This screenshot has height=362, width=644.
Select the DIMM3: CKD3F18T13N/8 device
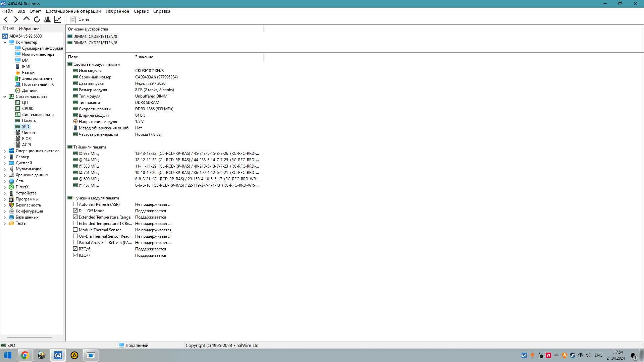coord(93,43)
